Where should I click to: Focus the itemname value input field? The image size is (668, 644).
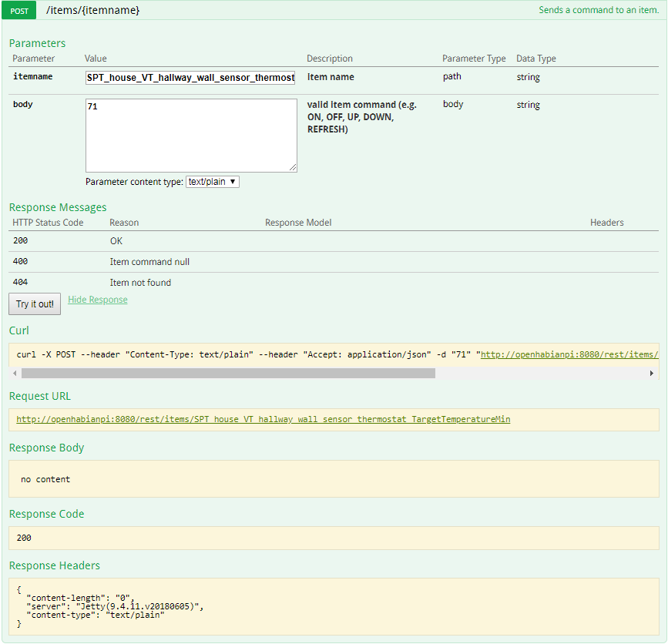click(x=190, y=78)
